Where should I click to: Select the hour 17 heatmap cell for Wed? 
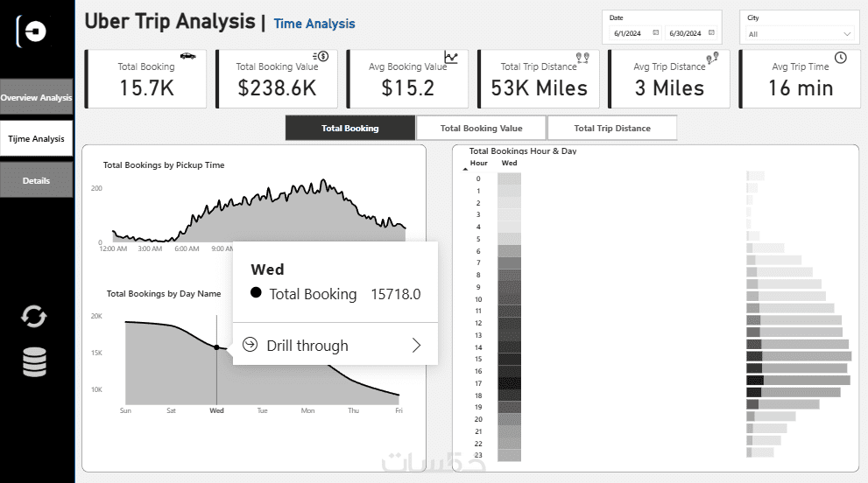point(509,382)
